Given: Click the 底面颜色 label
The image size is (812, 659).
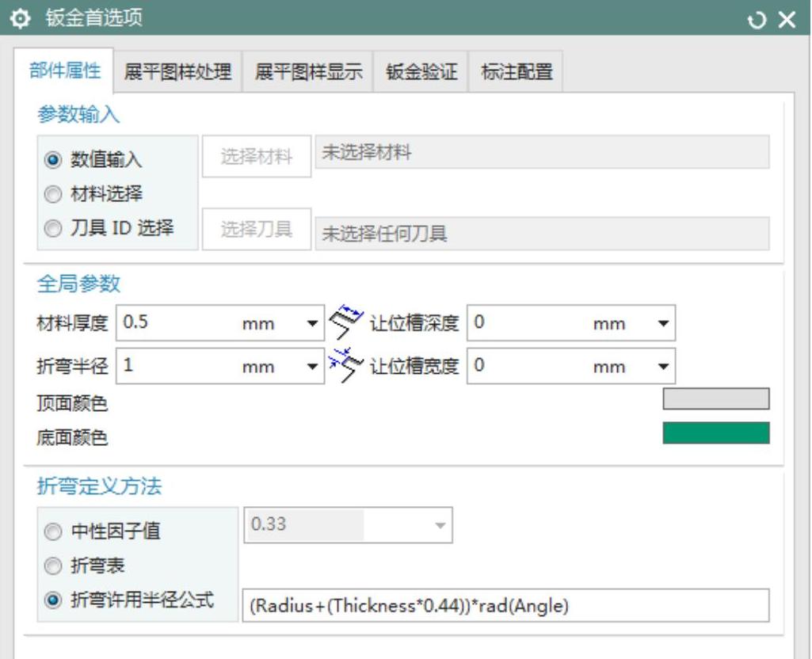Looking at the screenshot, I should pos(72,438).
